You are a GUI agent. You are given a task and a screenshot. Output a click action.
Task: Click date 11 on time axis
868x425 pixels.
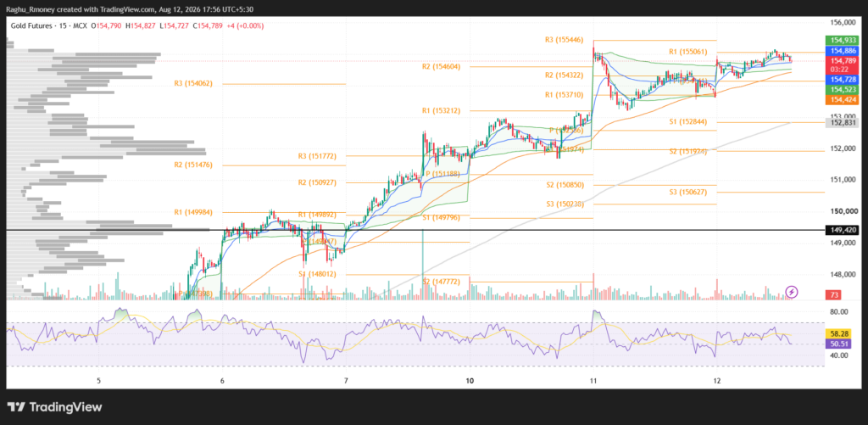[x=593, y=381]
